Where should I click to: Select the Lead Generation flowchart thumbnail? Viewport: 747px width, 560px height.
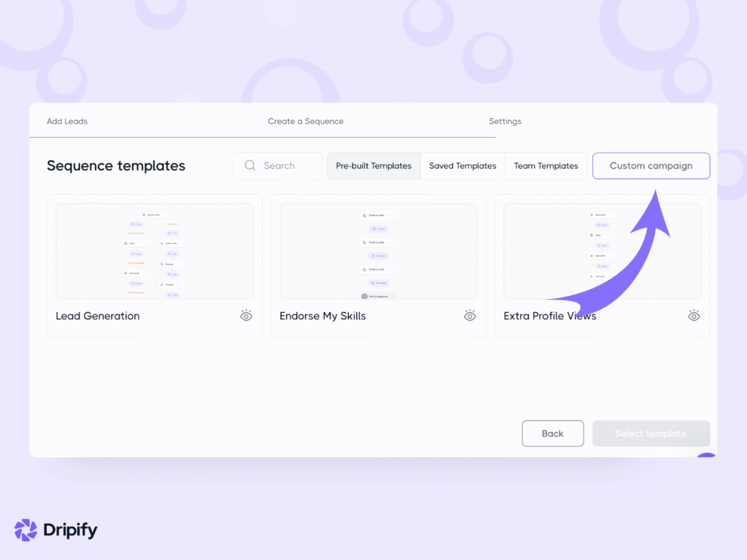(155, 251)
